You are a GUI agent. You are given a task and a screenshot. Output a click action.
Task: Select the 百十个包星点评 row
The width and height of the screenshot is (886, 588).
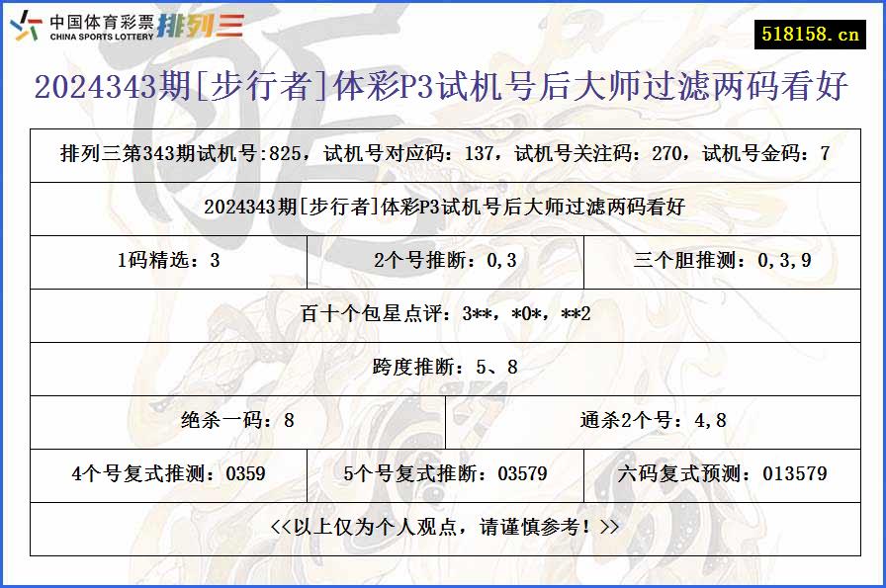(443, 315)
